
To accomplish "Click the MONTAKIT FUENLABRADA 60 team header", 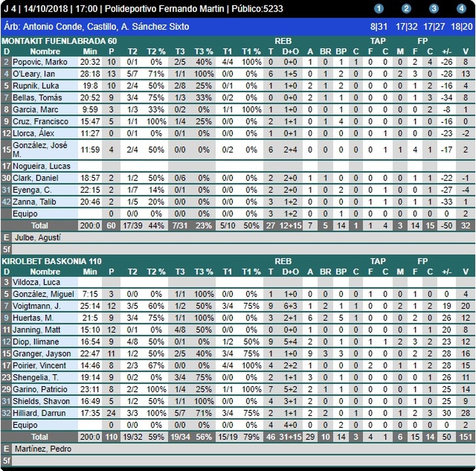I will (59, 41).
